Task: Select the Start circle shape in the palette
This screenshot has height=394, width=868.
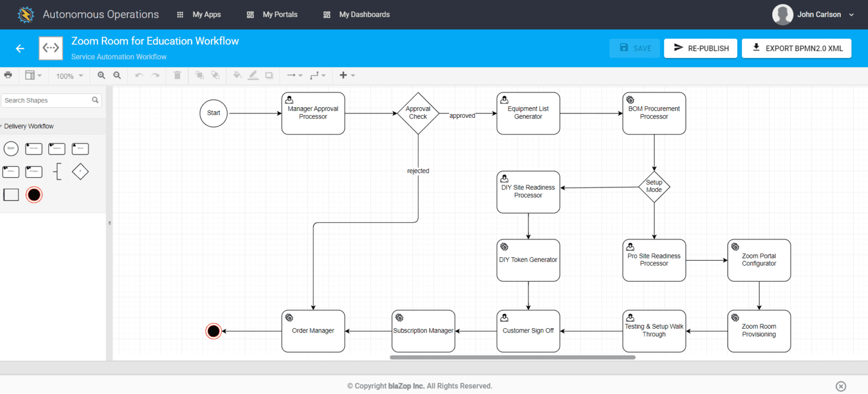Action: (11, 148)
